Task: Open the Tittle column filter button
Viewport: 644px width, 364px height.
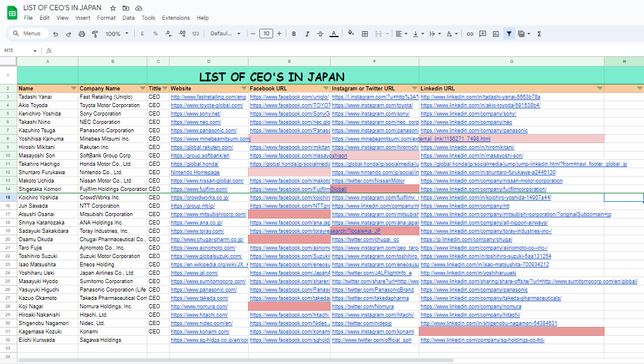Action: (x=165, y=88)
